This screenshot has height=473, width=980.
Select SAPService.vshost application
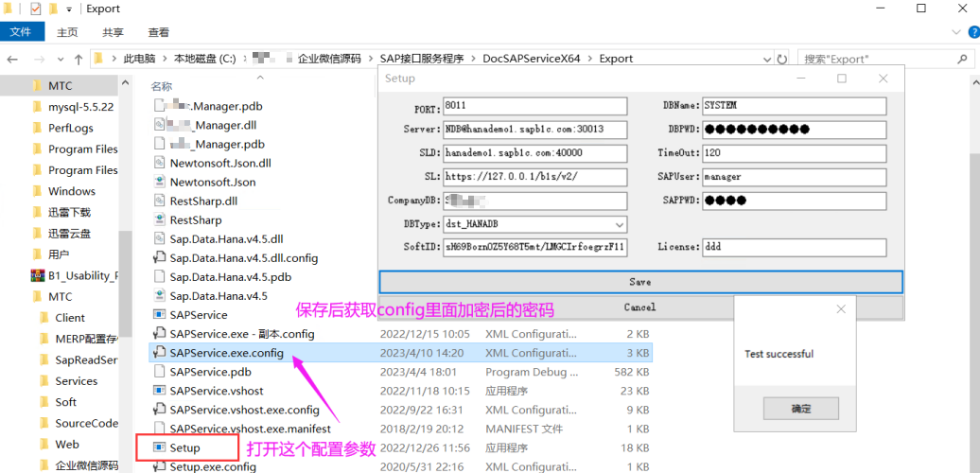[217, 391]
